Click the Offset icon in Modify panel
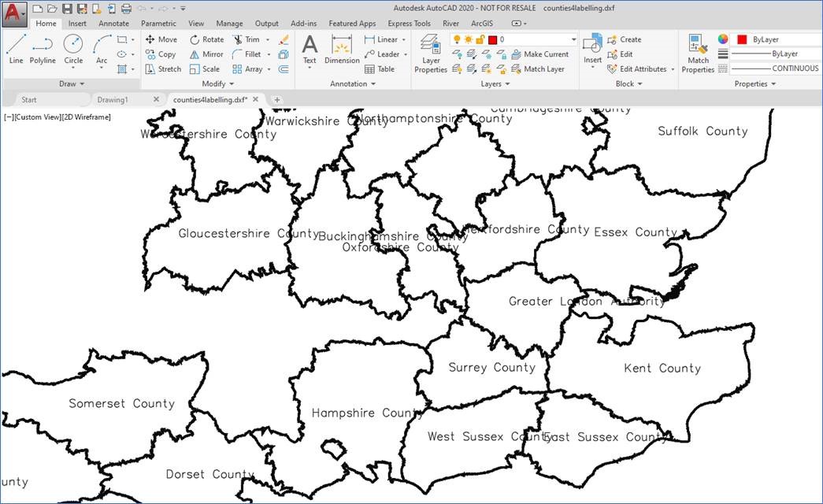The image size is (823, 504). point(284,69)
